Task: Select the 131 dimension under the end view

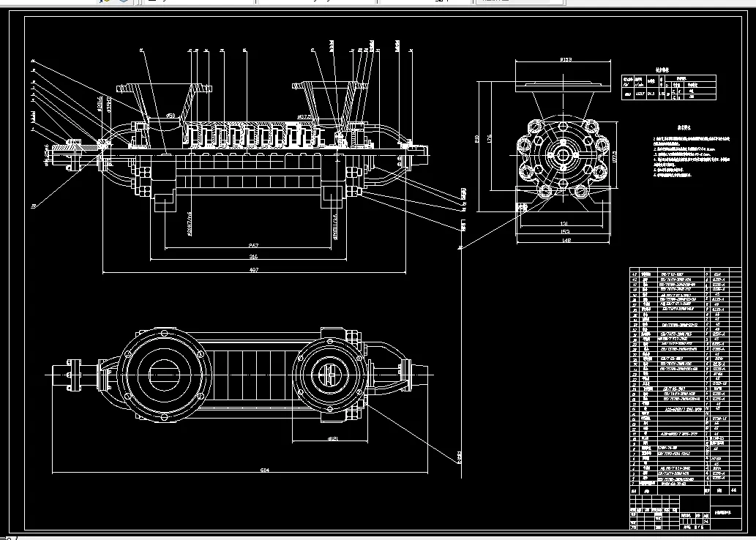Action: 564,224
